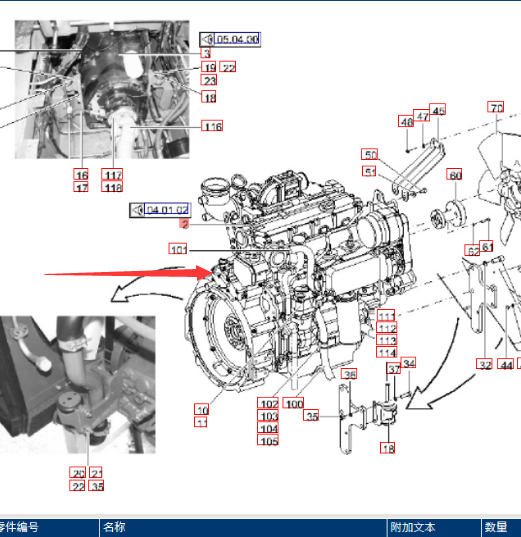Select part callout 104

click(268, 428)
